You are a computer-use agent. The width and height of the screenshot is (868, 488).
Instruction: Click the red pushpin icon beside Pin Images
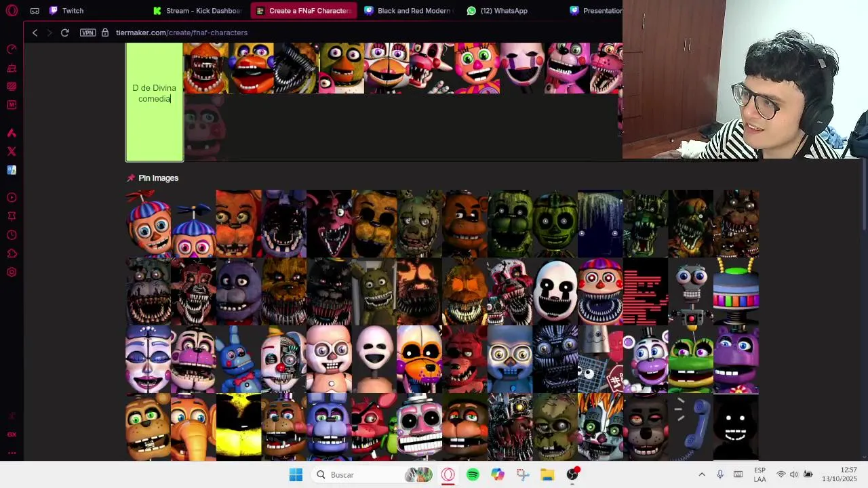point(131,178)
